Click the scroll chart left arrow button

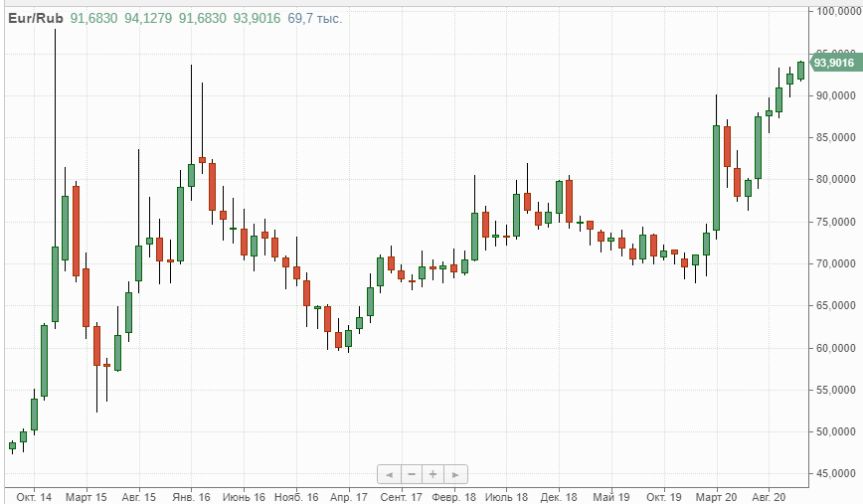click(x=389, y=474)
